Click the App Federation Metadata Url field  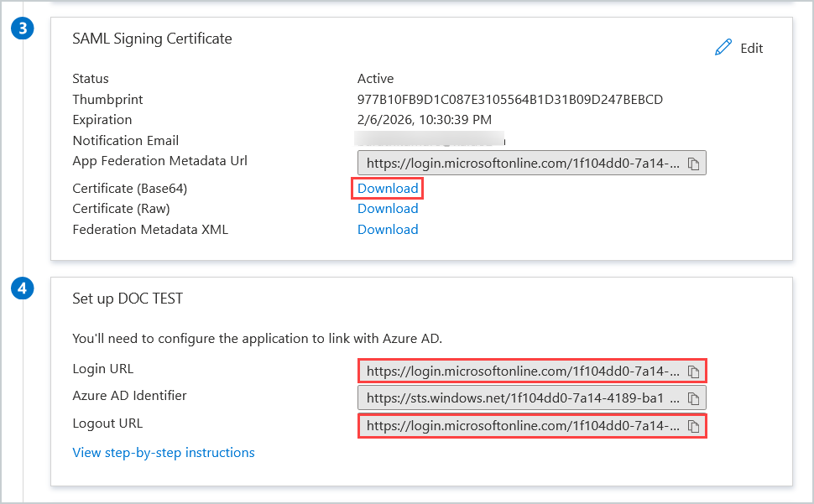tap(522, 164)
